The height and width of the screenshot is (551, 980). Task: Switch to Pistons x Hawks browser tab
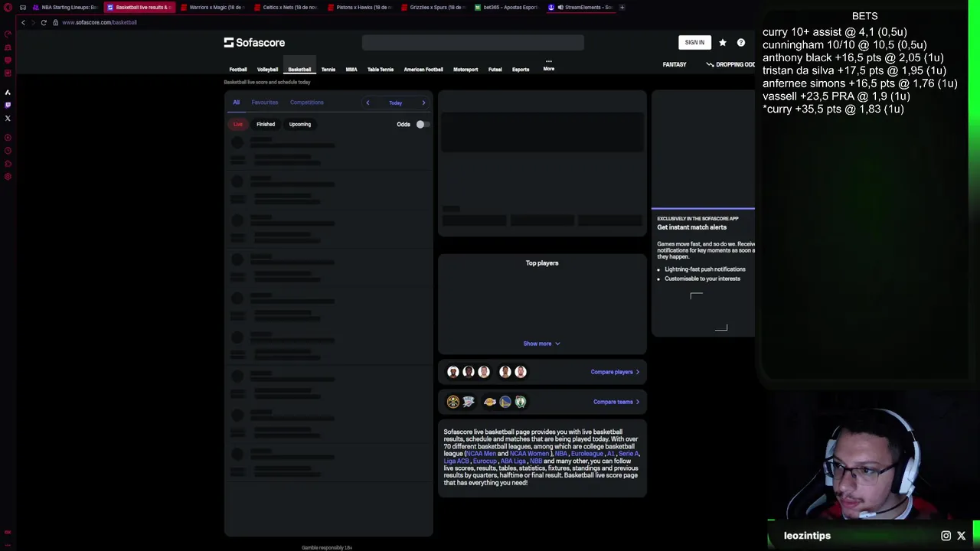click(358, 8)
